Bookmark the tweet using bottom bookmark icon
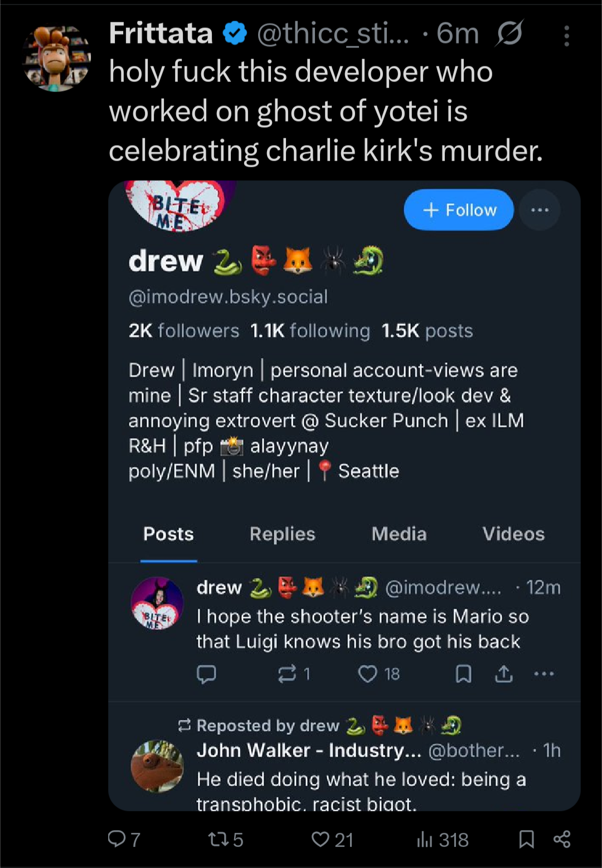 coord(526,839)
